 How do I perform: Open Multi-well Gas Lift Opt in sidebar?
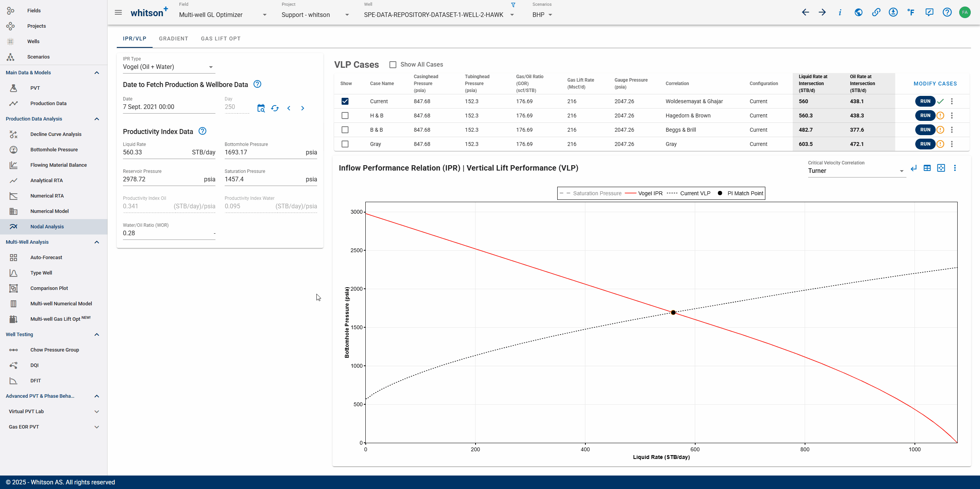[54, 319]
